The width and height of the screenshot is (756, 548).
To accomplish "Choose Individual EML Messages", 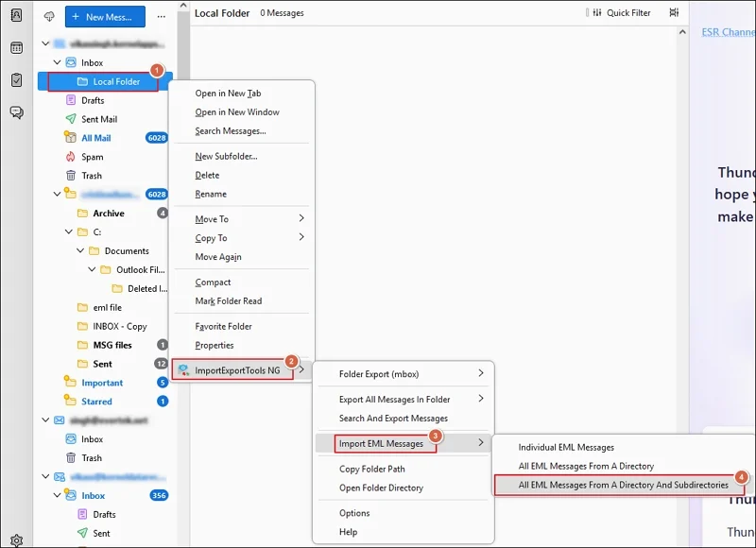I will (566, 447).
